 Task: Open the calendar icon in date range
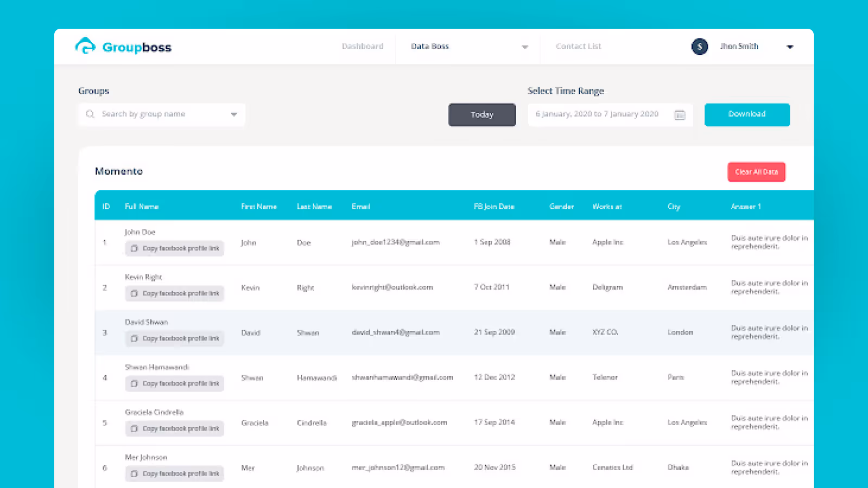(680, 115)
